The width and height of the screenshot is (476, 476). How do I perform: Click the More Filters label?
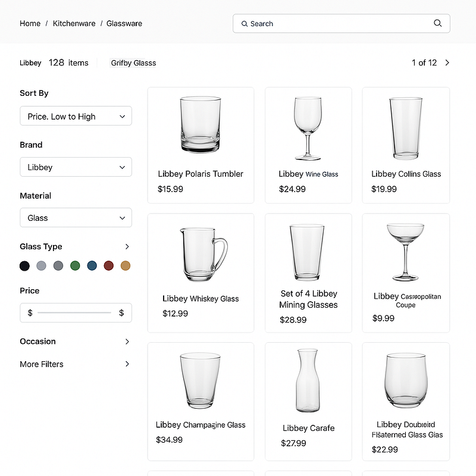[42, 364]
